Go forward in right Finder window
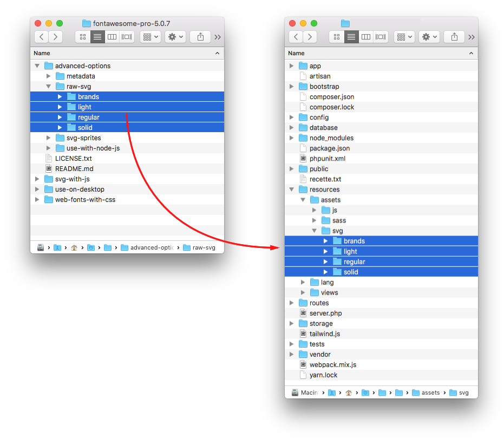 click(x=310, y=37)
